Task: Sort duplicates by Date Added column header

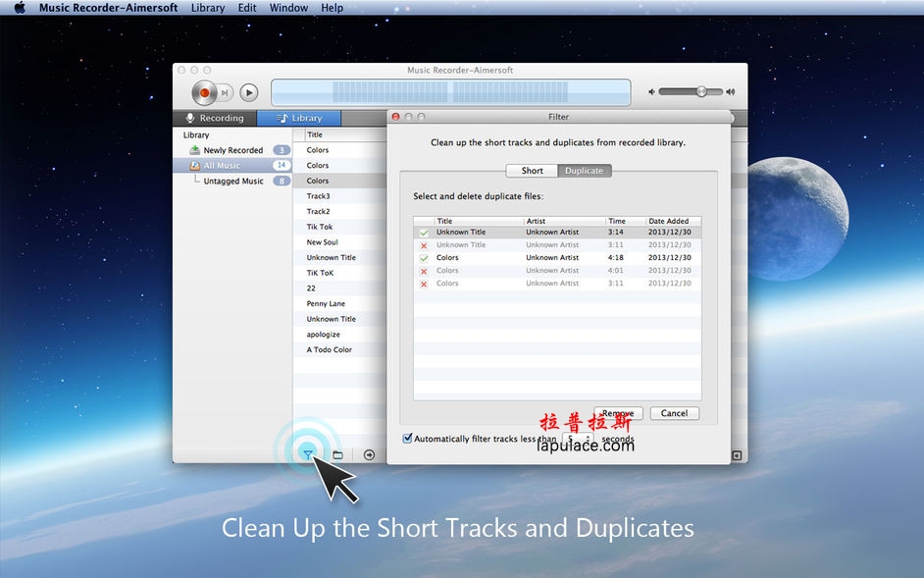Action: tap(673, 221)
